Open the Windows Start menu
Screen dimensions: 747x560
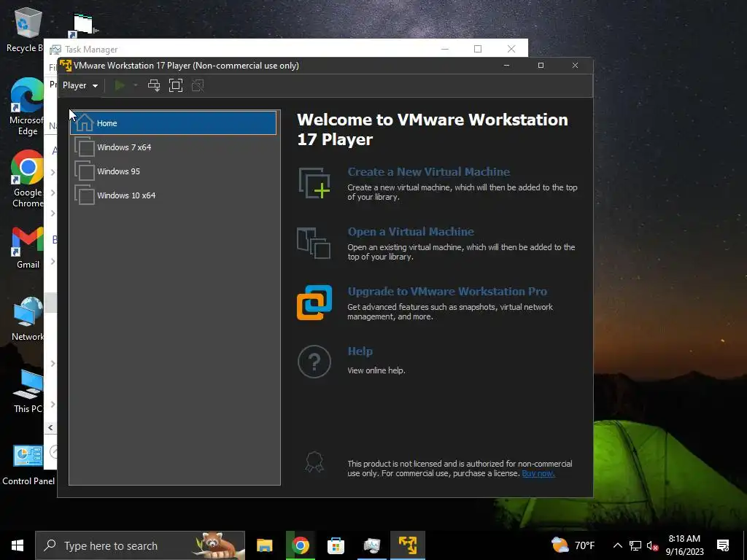coord(18,545)
